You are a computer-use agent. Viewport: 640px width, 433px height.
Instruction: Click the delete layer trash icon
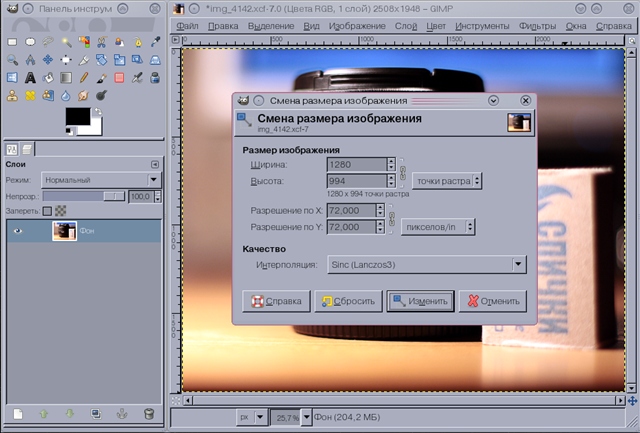[149, 413]
